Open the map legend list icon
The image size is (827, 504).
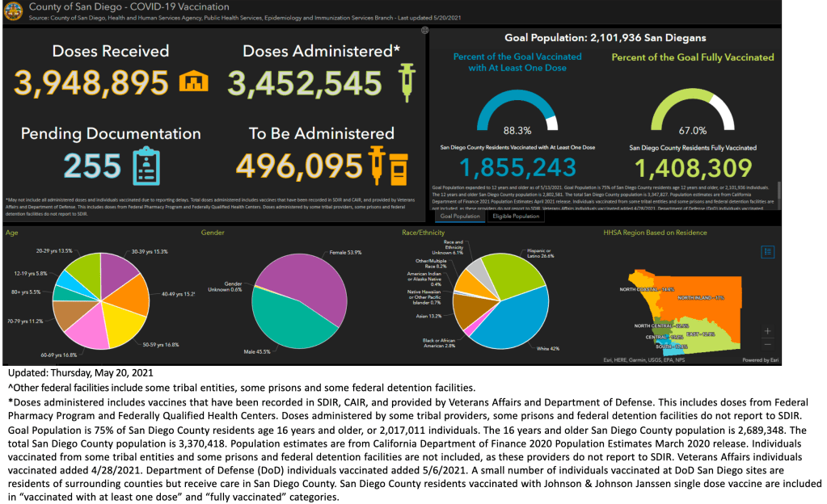(768, 251)
